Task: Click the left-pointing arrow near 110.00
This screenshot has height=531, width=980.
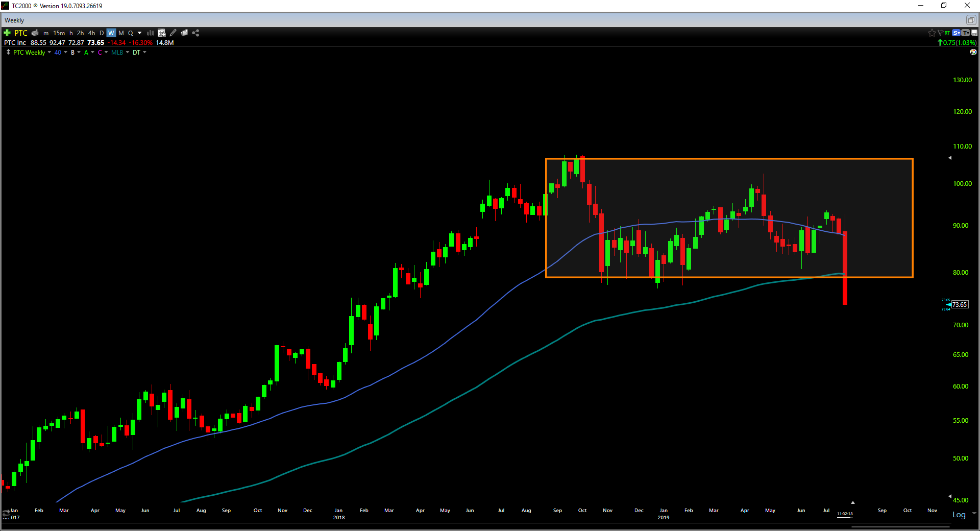Action: click(x=950, y=158)
